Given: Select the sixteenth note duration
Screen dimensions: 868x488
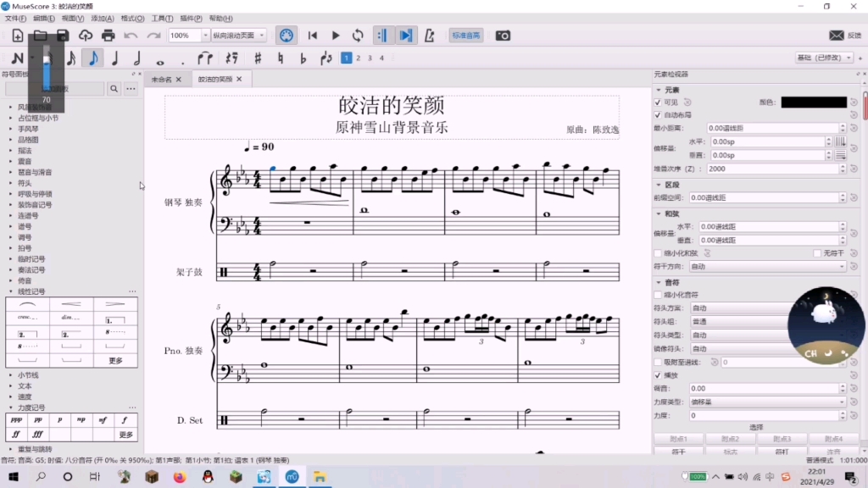Looking at the screenshot, I should tap(71, 58).
